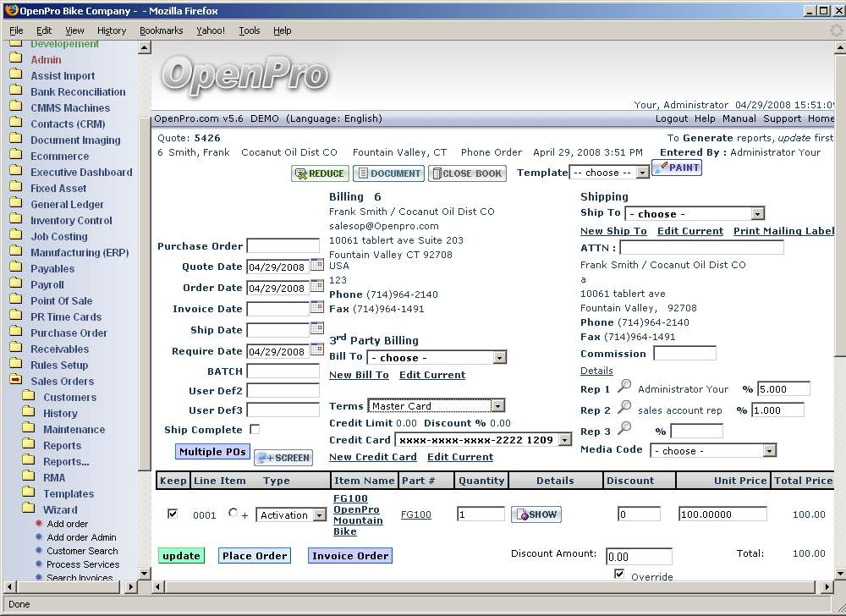846x616 pixels.
Task: Click the Place Order button
Action: tap(255, 556)
